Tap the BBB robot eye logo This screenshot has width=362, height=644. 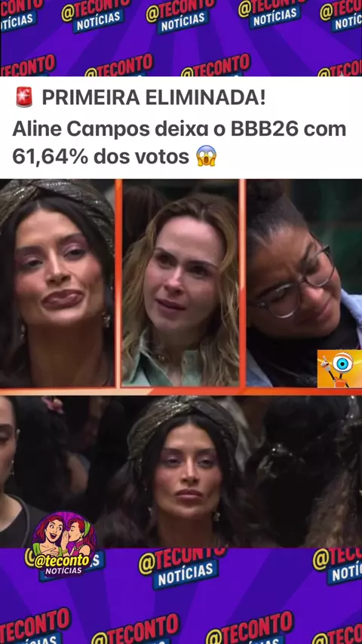(x=339, y=369)
